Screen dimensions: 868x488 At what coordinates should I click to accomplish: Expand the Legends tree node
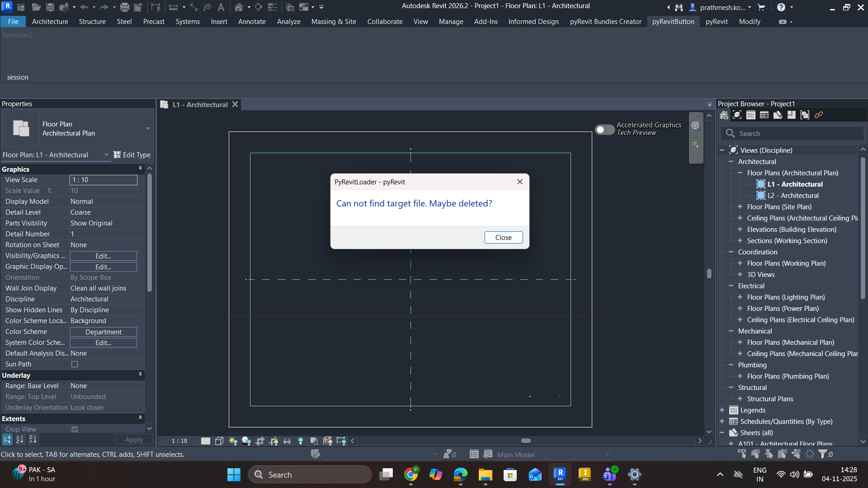pos(722,410)
